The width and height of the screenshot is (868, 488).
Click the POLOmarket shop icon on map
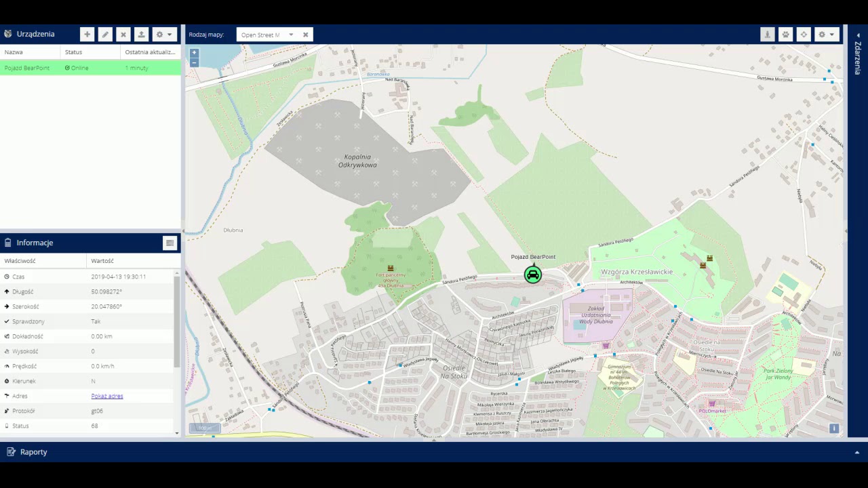pos(712,403)
